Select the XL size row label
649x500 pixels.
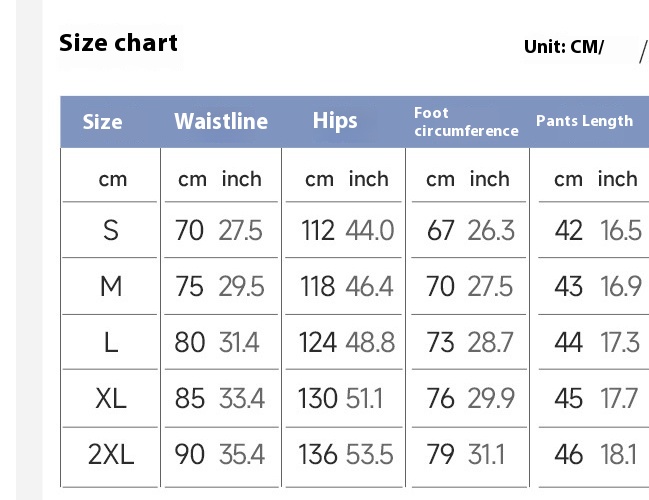point(111,399)
